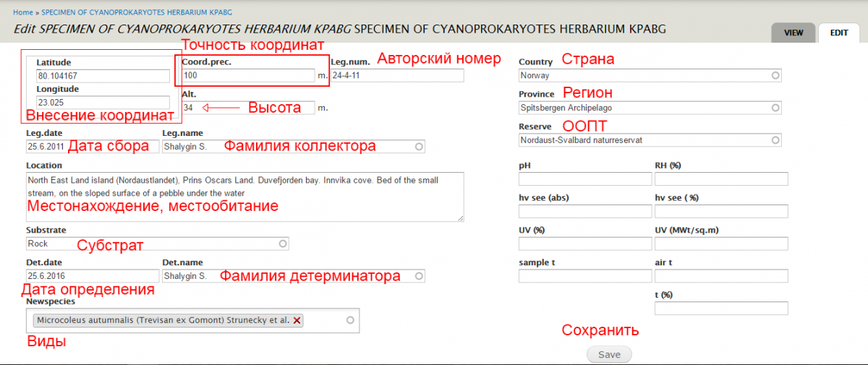Click autocomplete circle in Country field
Screen dimensions: 868x365
pyautogui.click(x=775, y=75)
